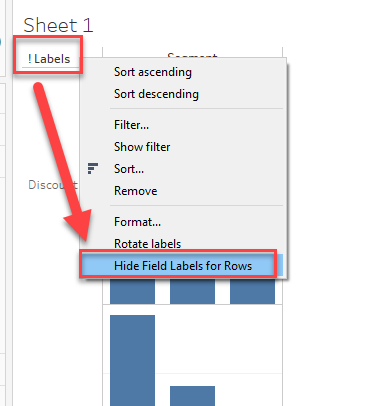Choose Sort descending from context menu
This screenshot has height=406, width=385.
[156, 94]
